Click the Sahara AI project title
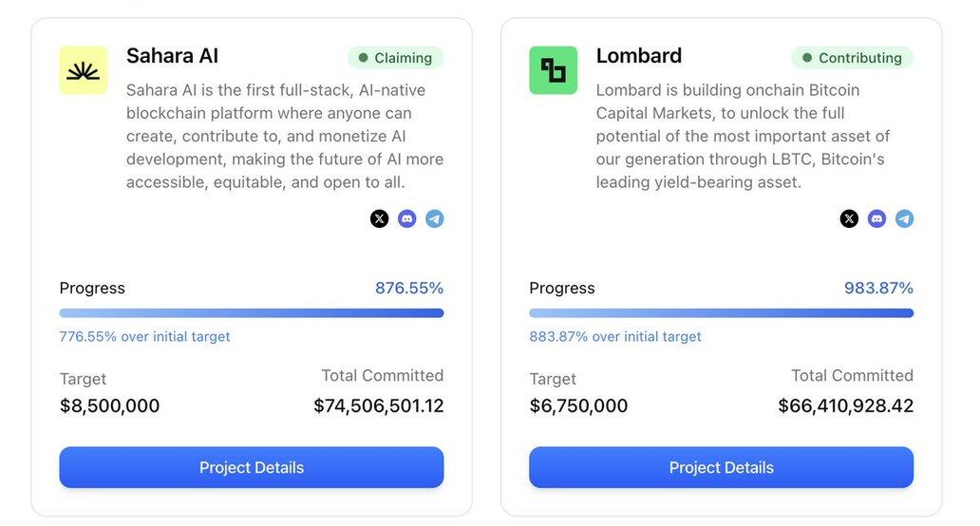Screen dimensions: 980x526 [172, 56]
